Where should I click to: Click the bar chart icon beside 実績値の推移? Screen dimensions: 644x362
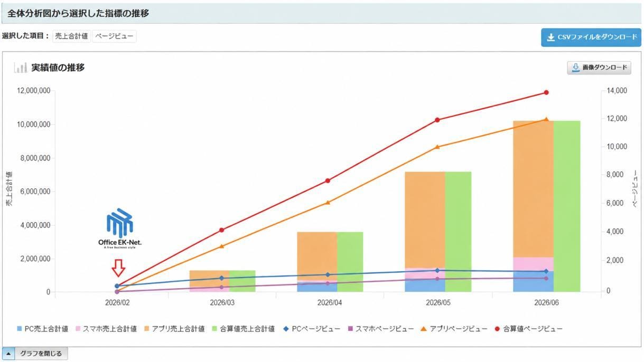pyautogui.click(x=21, y=68)
